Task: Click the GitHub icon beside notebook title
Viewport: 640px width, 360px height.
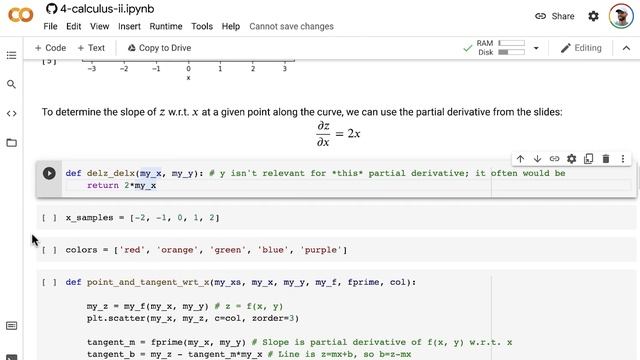Action: pyautogui.click(x=51, y=9)
